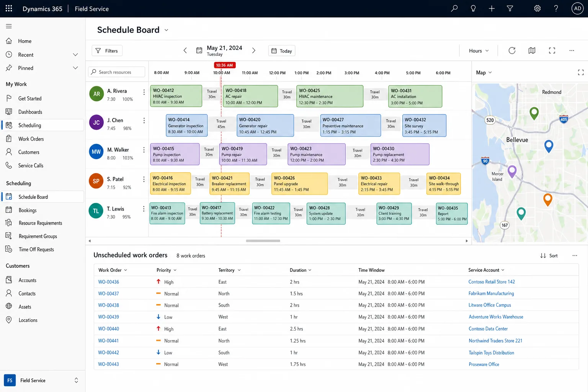Switch area using Field Service selector
The image size is (588, 392).
[x=42, y=380]
